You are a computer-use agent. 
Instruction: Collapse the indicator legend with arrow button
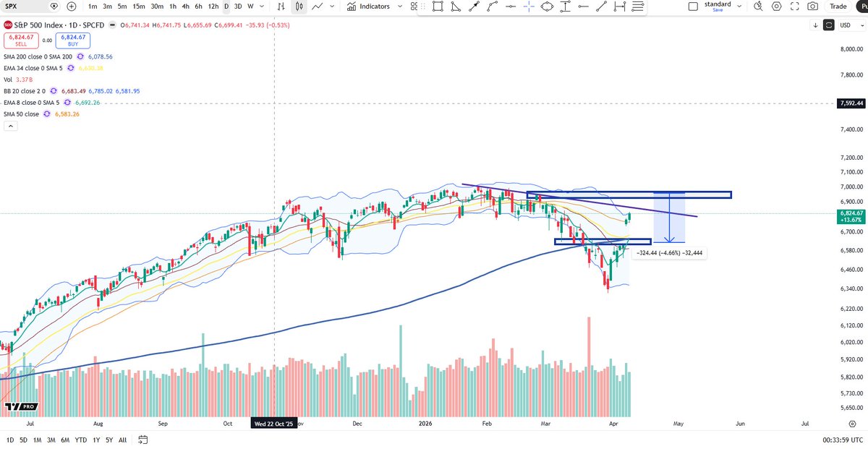(10, 126)
